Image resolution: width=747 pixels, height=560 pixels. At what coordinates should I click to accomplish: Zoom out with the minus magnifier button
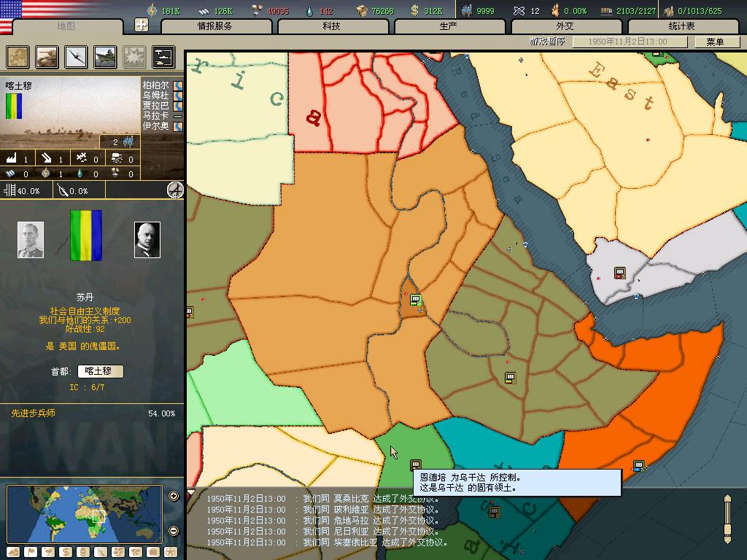click(x=174, y=531)
